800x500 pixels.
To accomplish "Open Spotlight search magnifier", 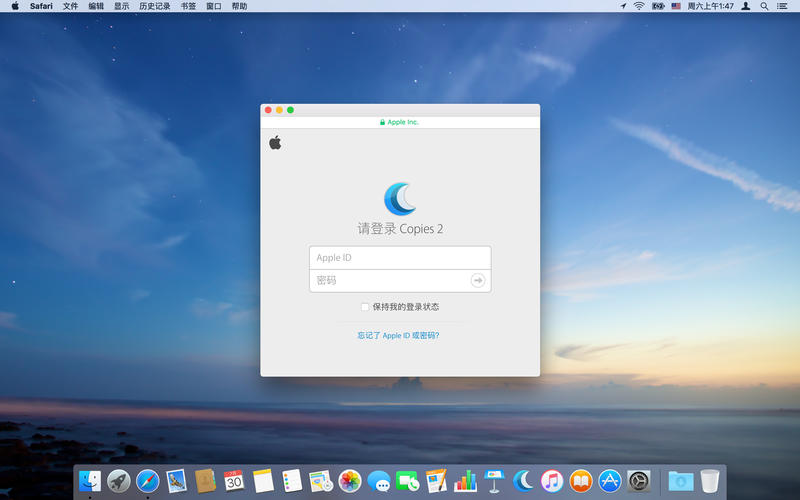I will (764, 6).
